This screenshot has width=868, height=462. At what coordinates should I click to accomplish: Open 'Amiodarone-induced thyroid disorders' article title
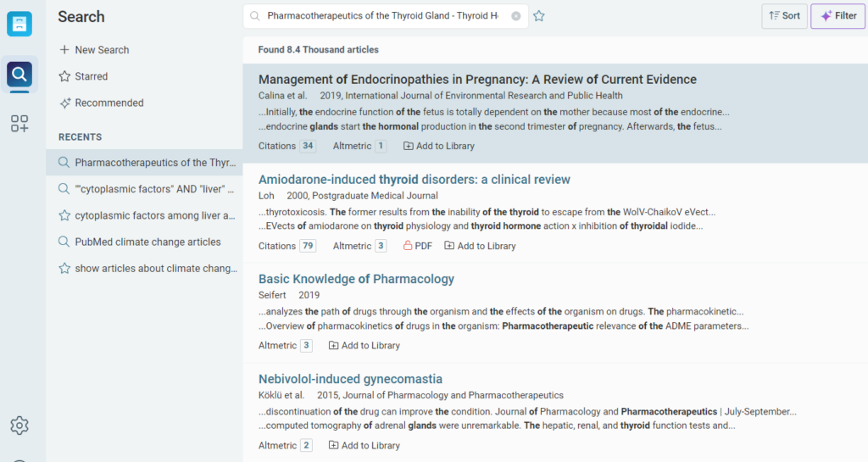coord(414,180)
